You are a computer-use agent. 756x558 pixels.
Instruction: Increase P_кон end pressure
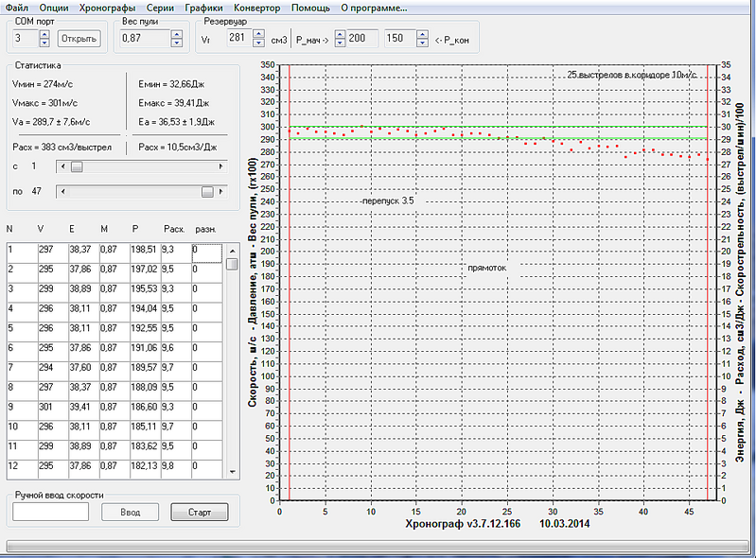point(422,34)
